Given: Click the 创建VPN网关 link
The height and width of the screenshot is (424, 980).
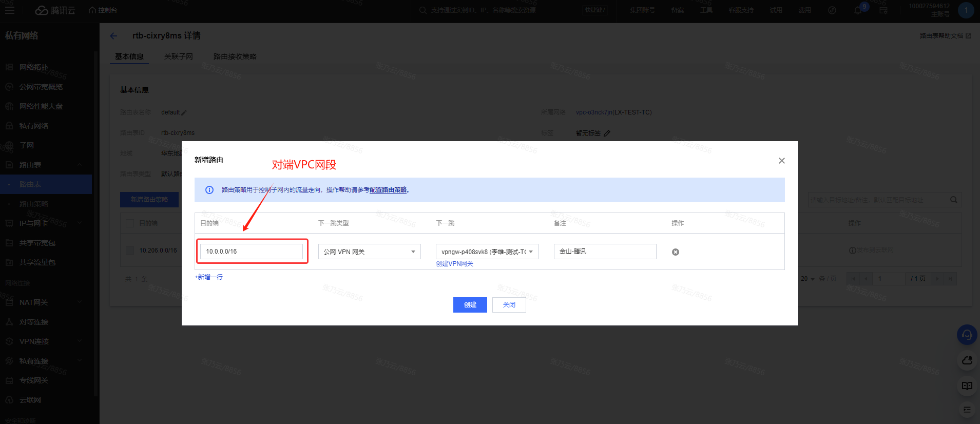Looking at the screenshot, I should pos(454,264).
